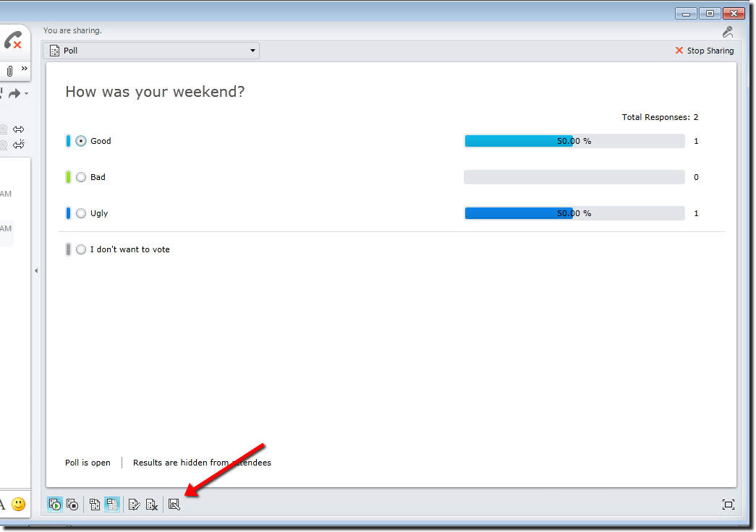Expand the double chevron overflow menu
This screenshot has width=756, height=532.
coord(24,69)
